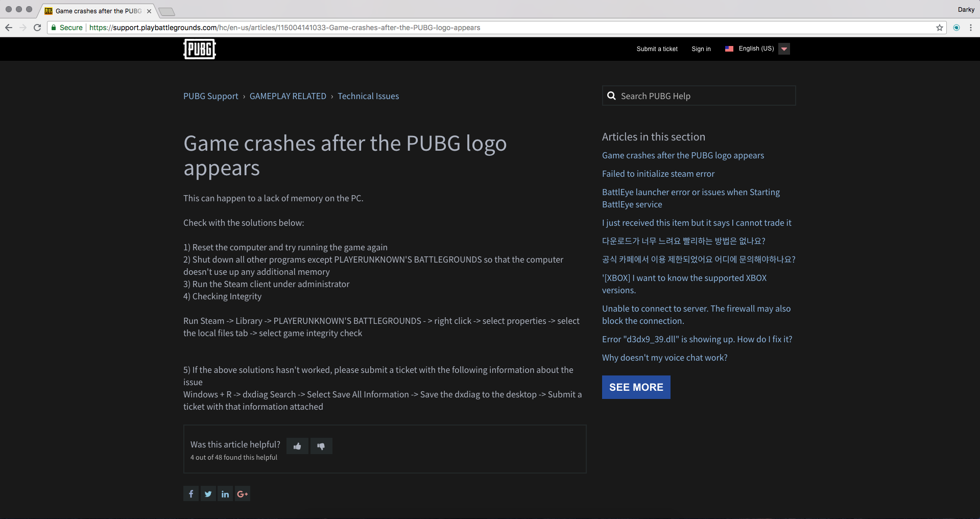Screen dimensions: 980x519
Task: Click the SEE MORE button
Action: pos(636,387)
